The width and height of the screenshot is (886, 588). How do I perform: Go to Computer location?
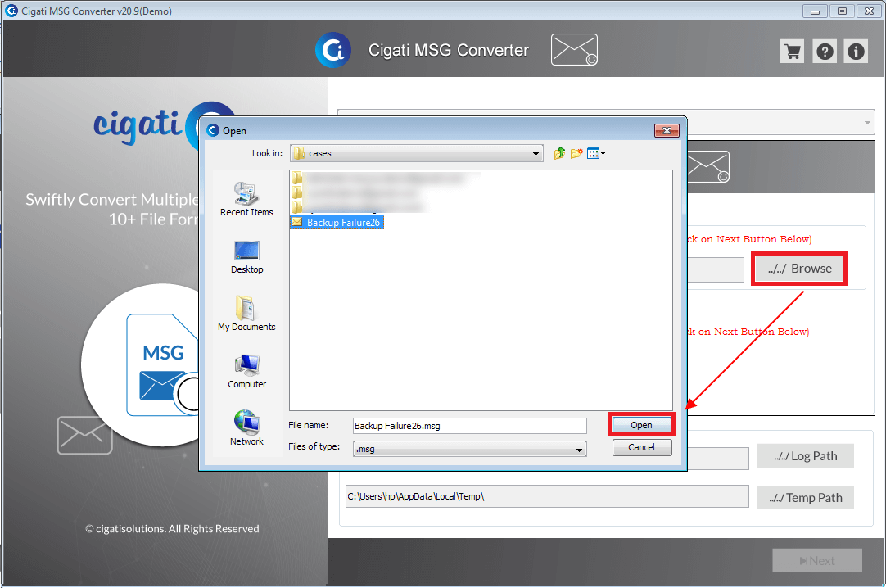(246, 372)
